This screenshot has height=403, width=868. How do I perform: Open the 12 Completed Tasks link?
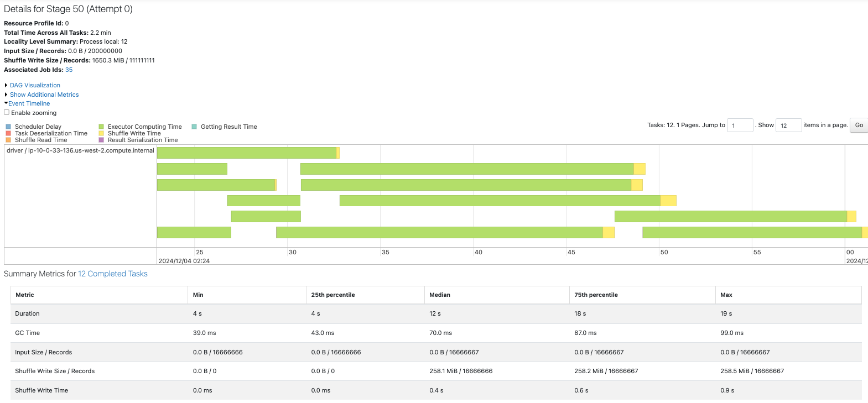tap(113, 274)
